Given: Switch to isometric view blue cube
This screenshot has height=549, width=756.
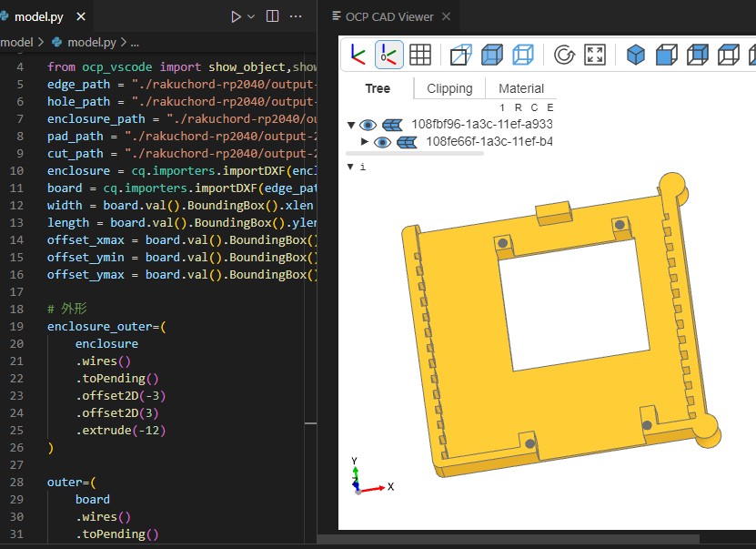Looking at the screenshot, I should pos(636,55).
